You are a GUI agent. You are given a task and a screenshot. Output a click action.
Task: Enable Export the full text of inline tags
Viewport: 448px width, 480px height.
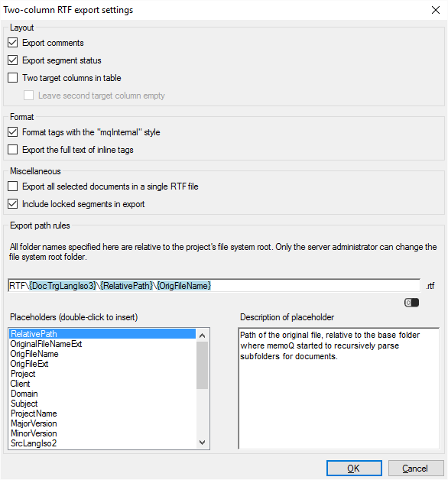(x=12, y=150)
